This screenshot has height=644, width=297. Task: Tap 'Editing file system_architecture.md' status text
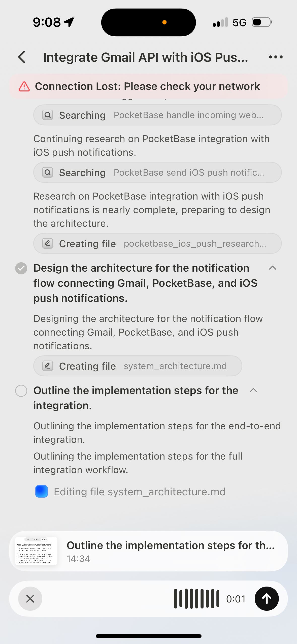(x=140, y=492)
